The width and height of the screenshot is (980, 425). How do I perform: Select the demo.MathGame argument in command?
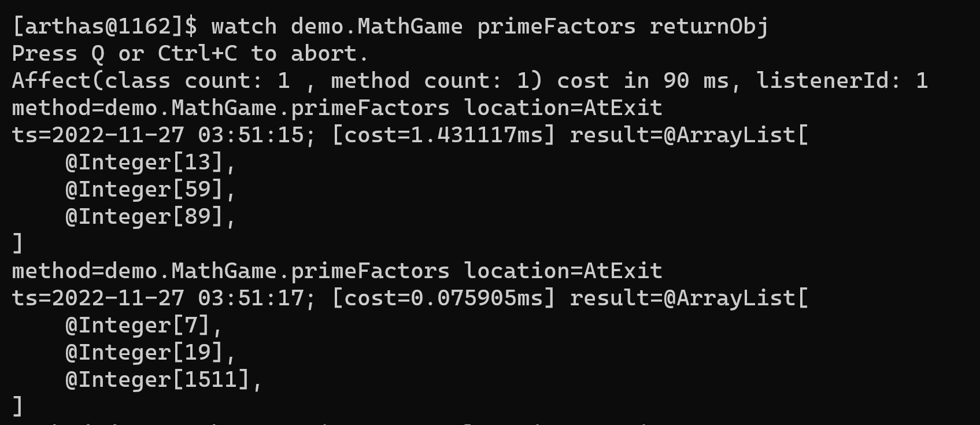click(x=376, y=27)
